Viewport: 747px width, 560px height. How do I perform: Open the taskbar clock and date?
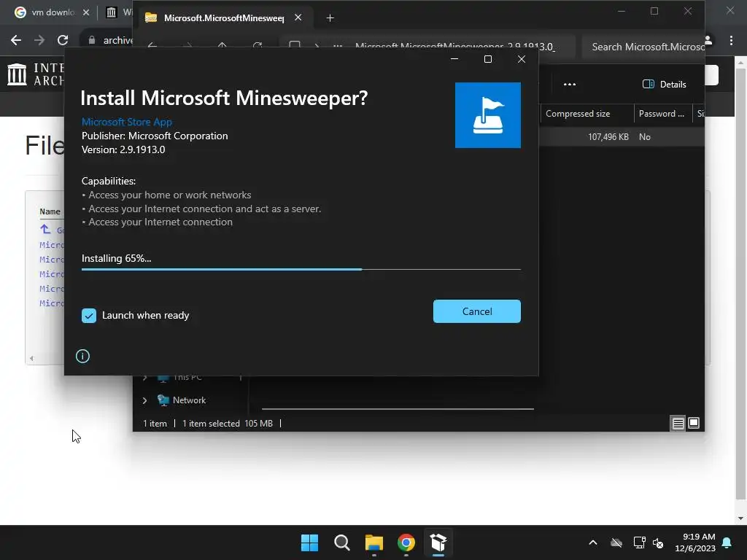coord(695,542)
